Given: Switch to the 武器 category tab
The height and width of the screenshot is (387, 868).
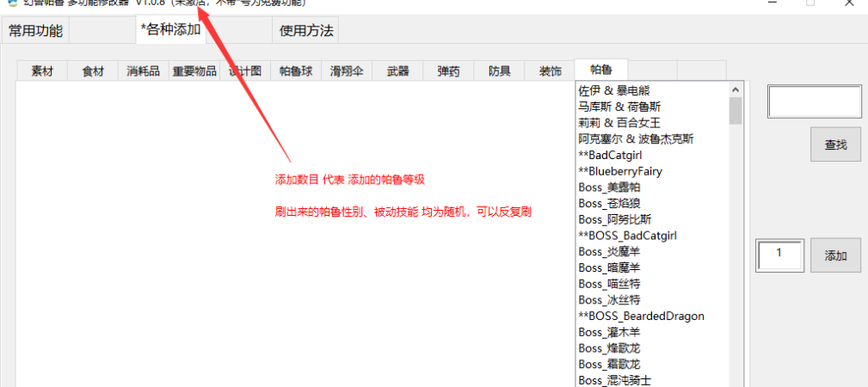Looking at the screenshot, I should [x=397, y=71].
